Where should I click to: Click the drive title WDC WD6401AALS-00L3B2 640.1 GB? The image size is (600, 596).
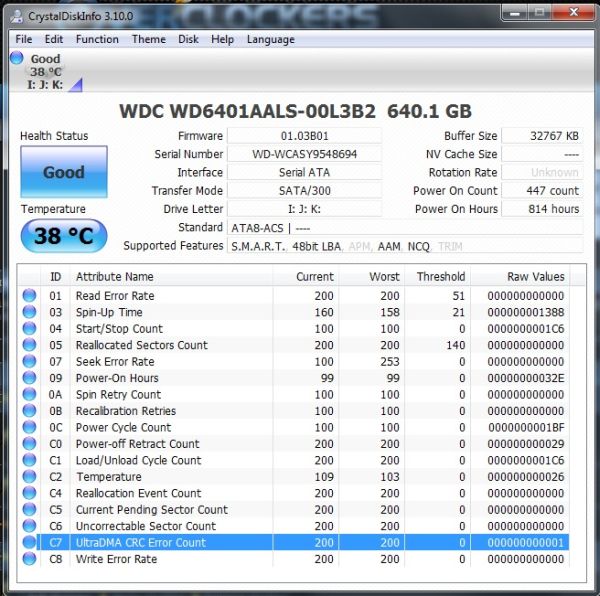point(295,112)
